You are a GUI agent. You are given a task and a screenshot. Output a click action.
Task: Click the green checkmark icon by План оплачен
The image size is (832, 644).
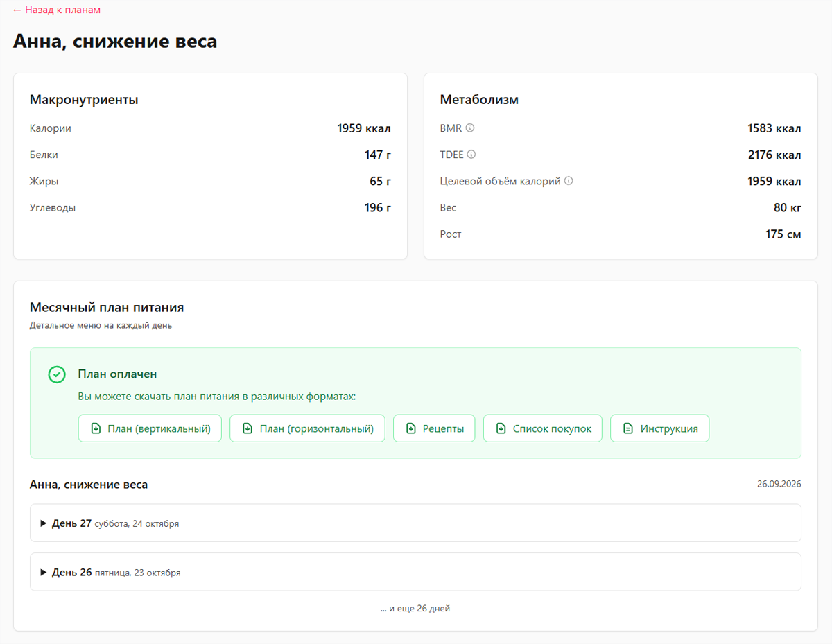click(57, 374)
